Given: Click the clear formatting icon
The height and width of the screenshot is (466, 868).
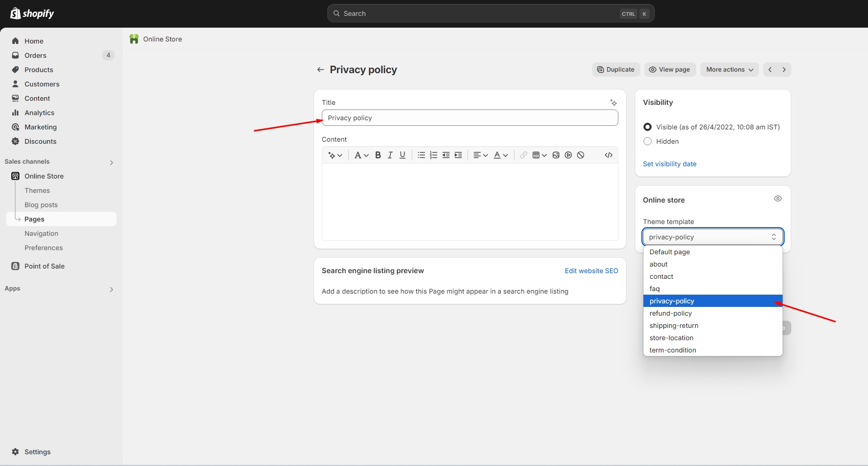Looking at the screenshot, I should pyautogui.click(x=581, y=155).
